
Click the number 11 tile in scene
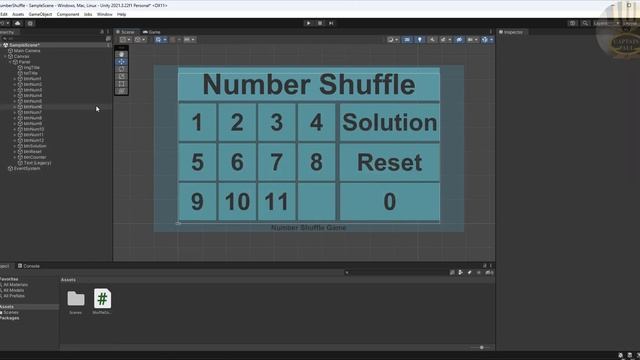pos(277,201)
